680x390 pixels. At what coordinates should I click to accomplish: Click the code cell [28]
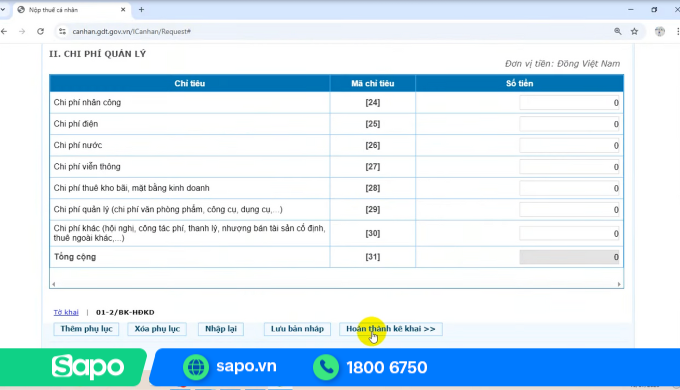tap(373, 188)
